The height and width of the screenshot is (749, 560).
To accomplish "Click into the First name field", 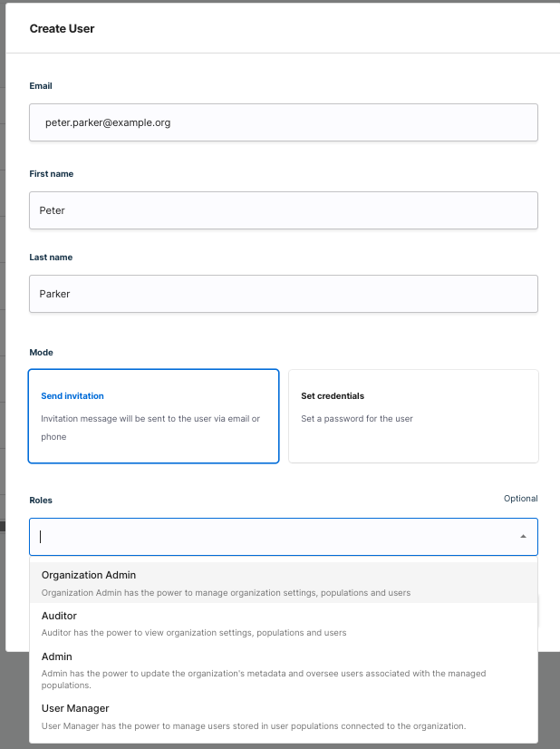I will (x=284, y=210).
